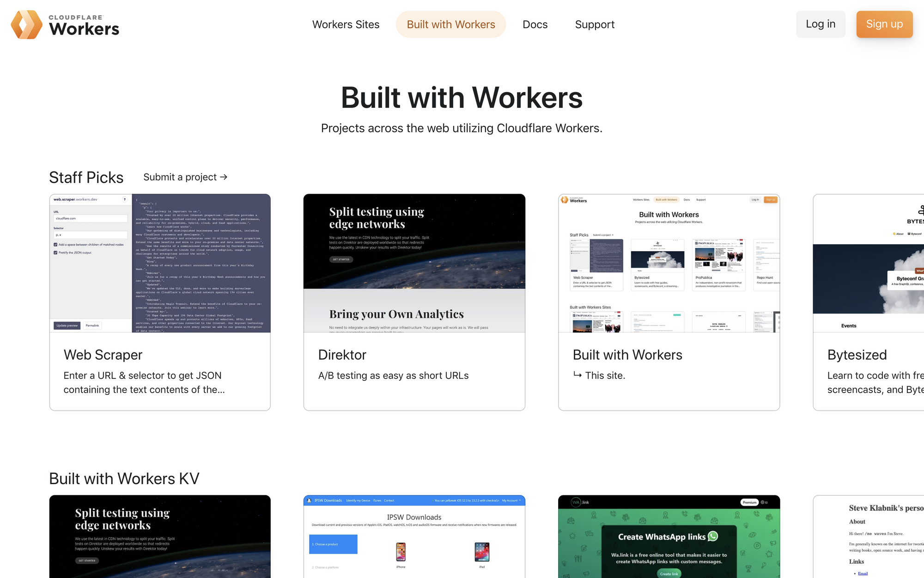924x578 pixels.
Task: Click the Sign up button
Action: tap(884, 24)
